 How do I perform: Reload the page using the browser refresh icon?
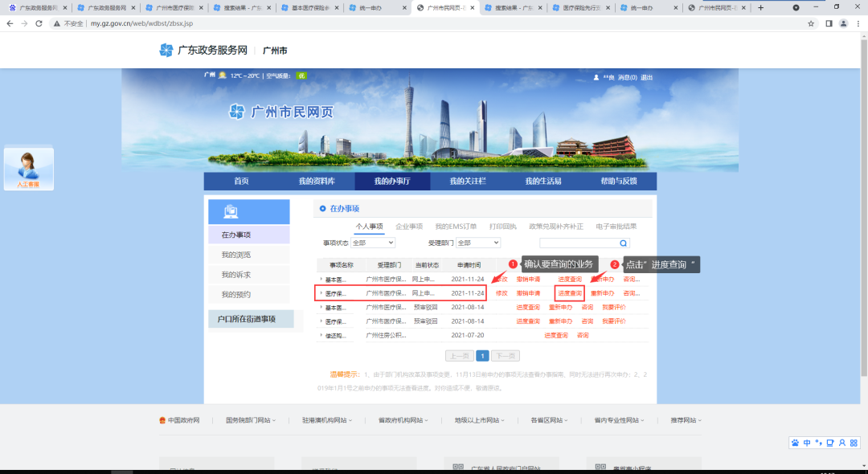(41, 23)
